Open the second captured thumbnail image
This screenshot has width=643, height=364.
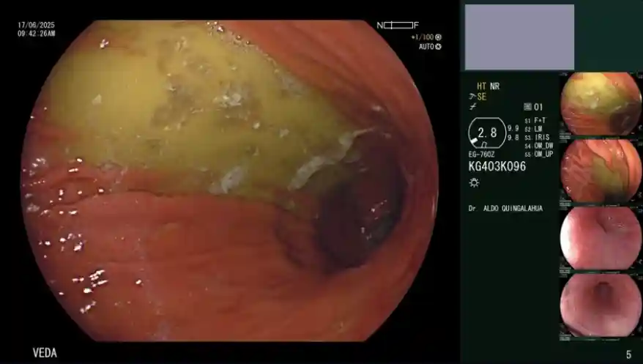[601, 171]
